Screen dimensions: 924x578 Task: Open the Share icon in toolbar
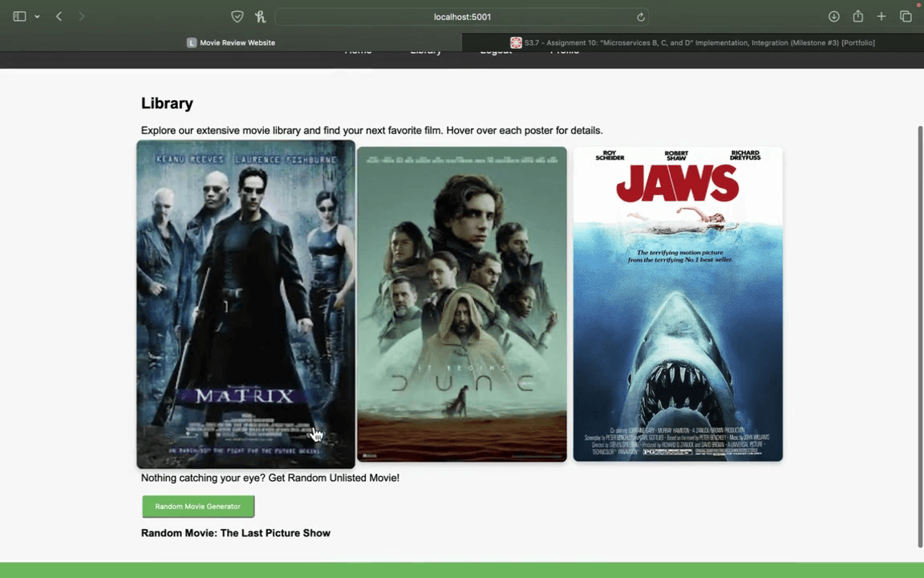tap(858, 16)
